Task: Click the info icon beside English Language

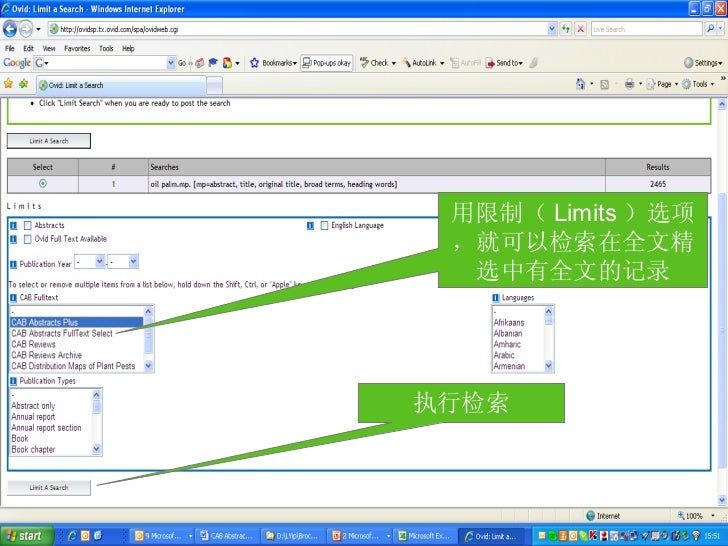Action: coord(310,226)
